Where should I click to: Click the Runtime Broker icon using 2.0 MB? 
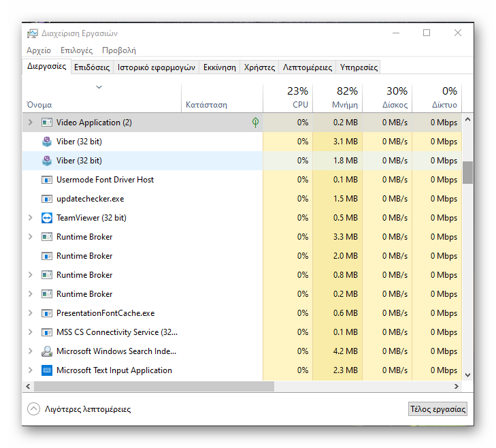click(x=47, y=256)
